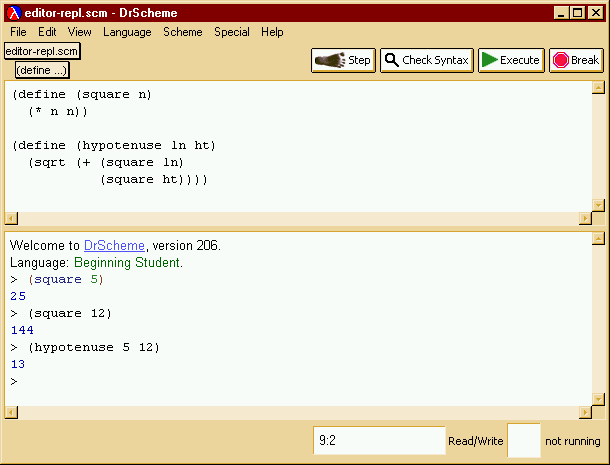Click the Beginning Student language text

point(128,263)
